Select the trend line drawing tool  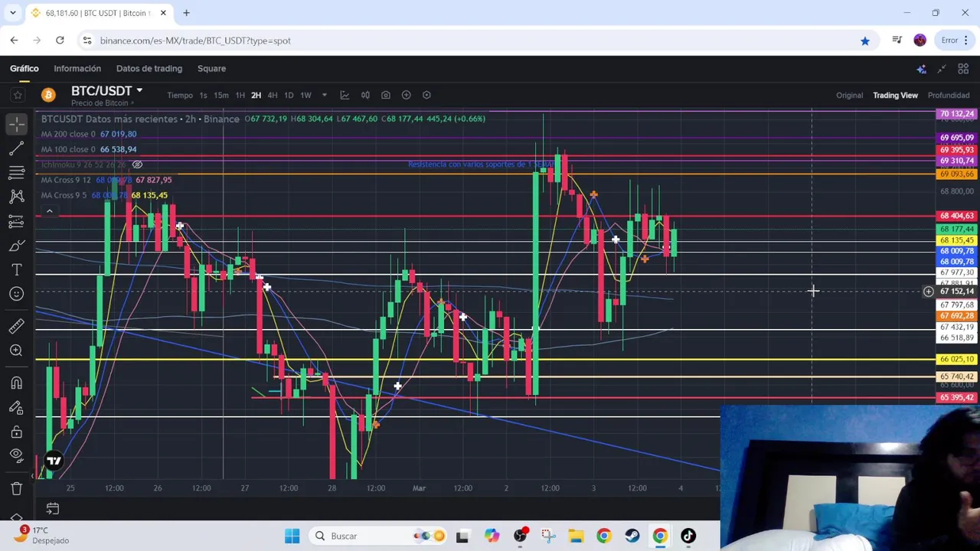click(x=17, y=148)
